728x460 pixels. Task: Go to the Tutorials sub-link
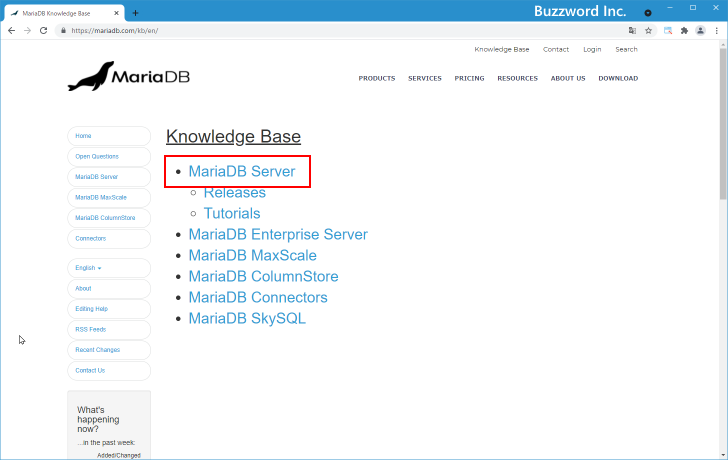(x=232, y=213)
